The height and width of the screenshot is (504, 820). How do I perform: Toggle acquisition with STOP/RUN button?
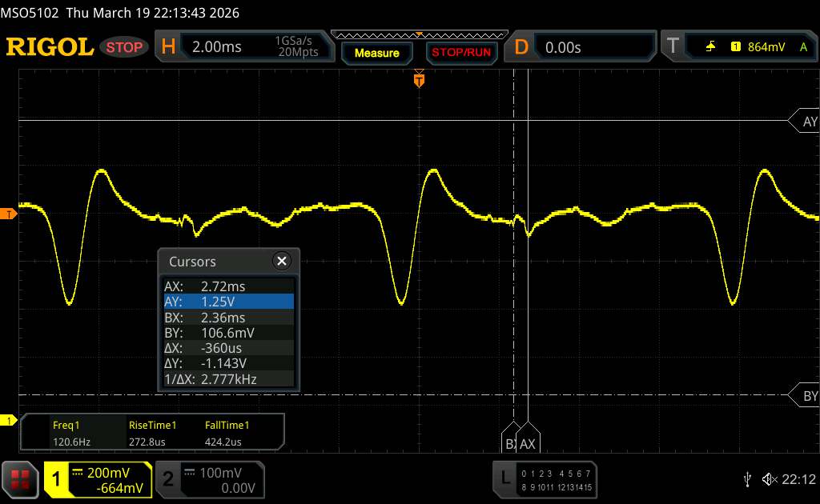click(x=460, y=53)
